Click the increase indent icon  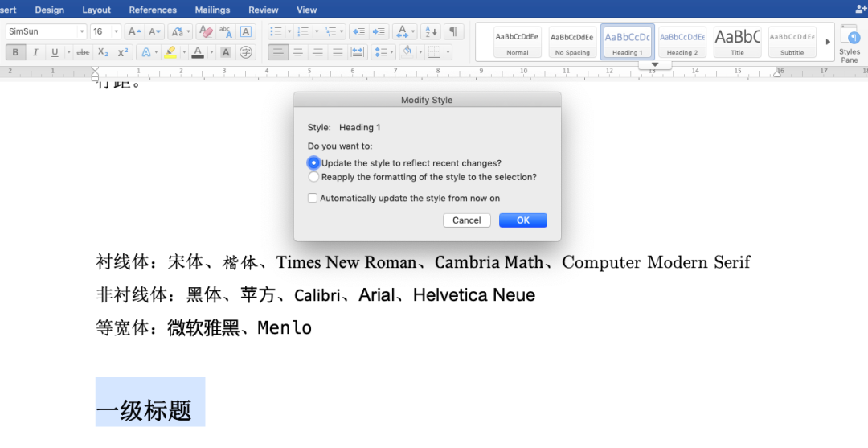379,31
